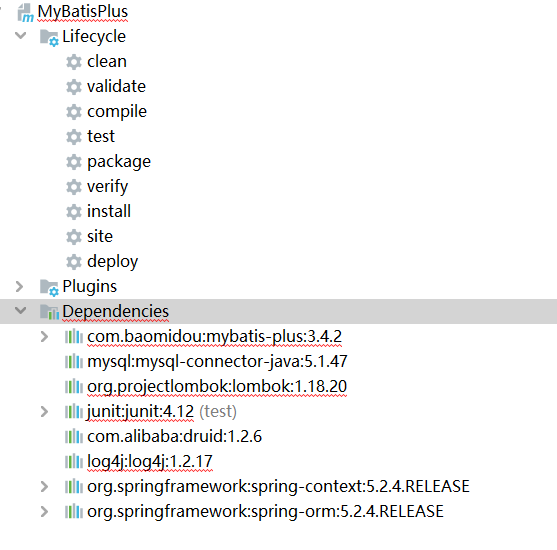Click the library icon for lombok
This screenshot has width=557, height=550.
(74, 387)
